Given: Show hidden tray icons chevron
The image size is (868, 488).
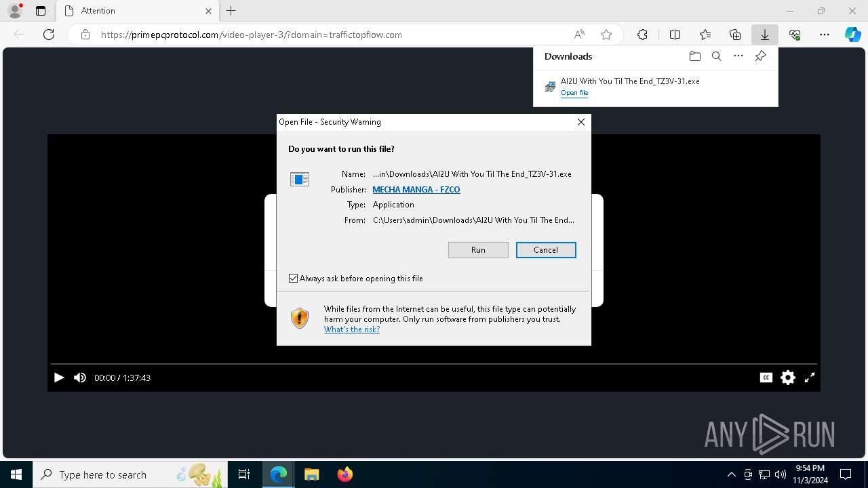Looking at the screenshot, I should [732, 474].
